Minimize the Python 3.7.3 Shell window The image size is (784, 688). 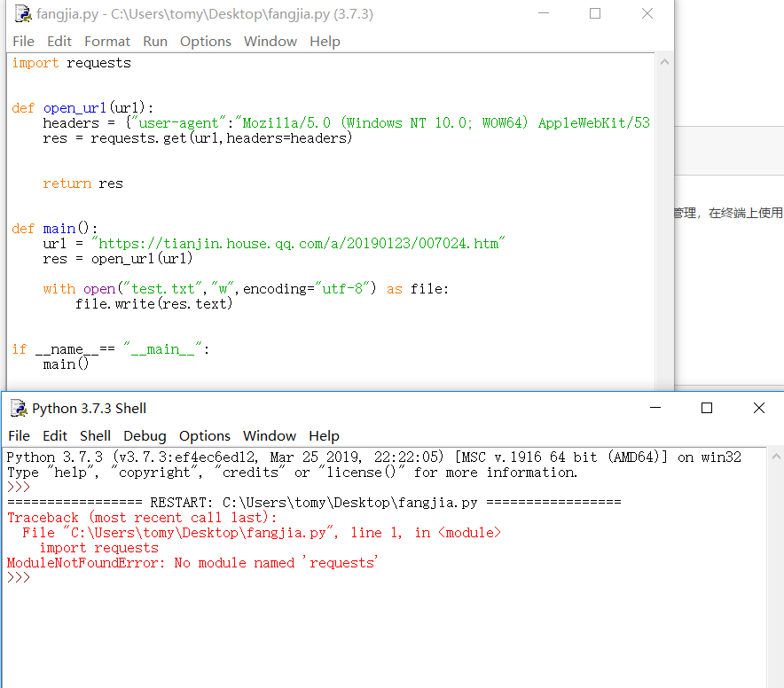click(655, 408)
